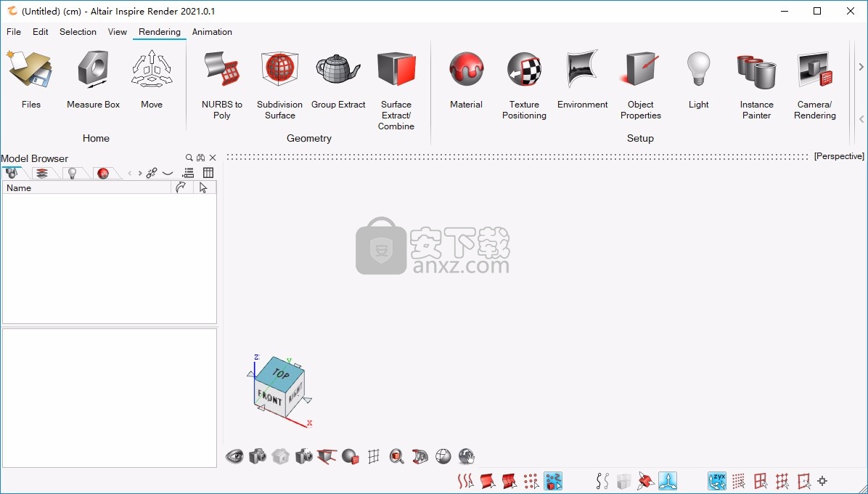Open the Camera/Rendering tool
The width and height of the screenshot is (868, 494).
coord(815,85)
